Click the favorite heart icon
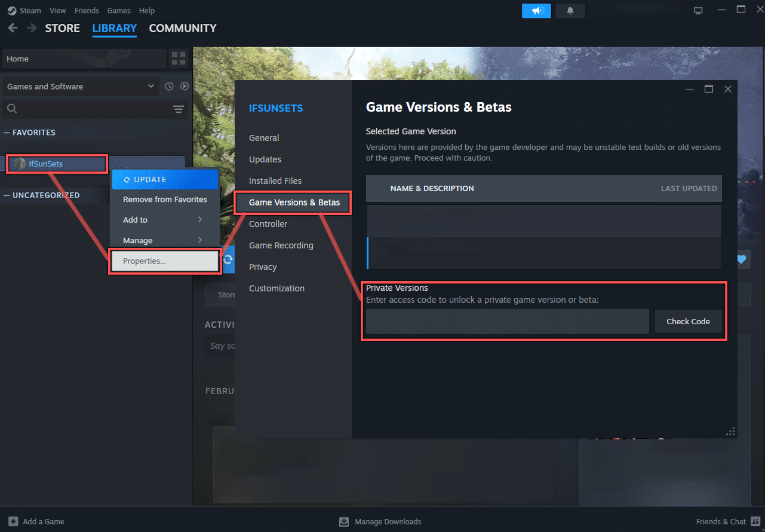The height and width of the screenshot is (532, 765). pos(741,259)
